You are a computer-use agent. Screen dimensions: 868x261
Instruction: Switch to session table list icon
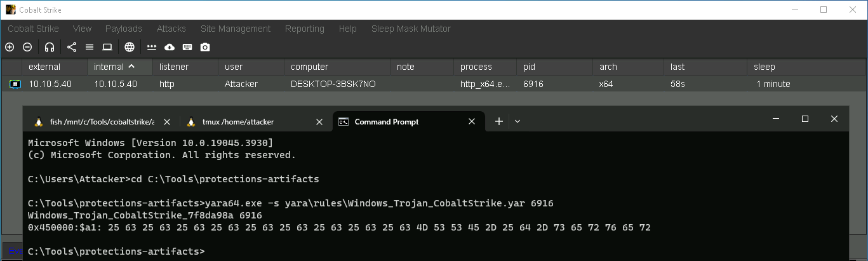pos(90,47)
